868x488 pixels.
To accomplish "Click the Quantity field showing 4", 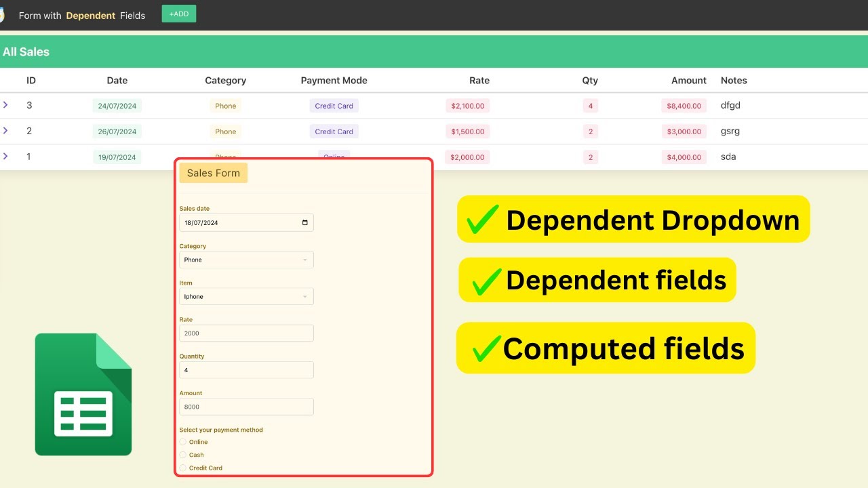I will (246, 370).
